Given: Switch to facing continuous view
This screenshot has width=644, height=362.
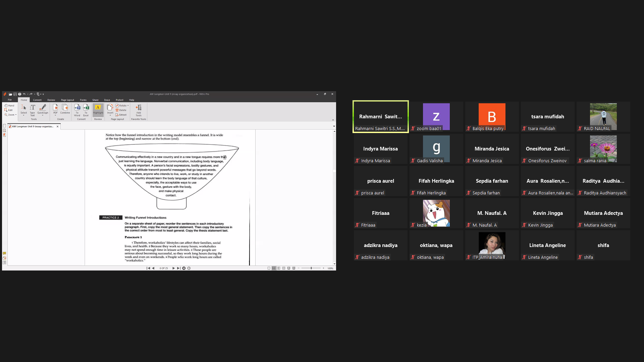Looking at the screenshot, I should [284, 268].
